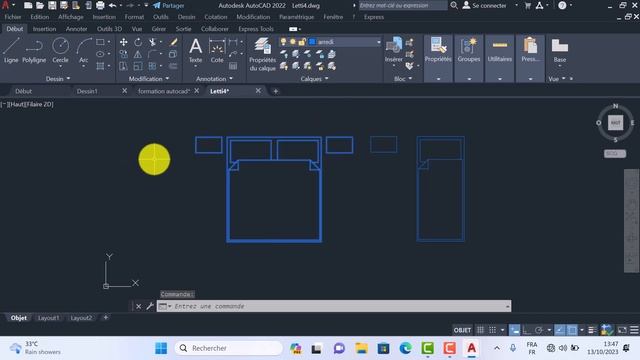The height and width of the screenshot is (360, 640).
Task: Toggle dynamic input in status bar
Action: [514, 330]
